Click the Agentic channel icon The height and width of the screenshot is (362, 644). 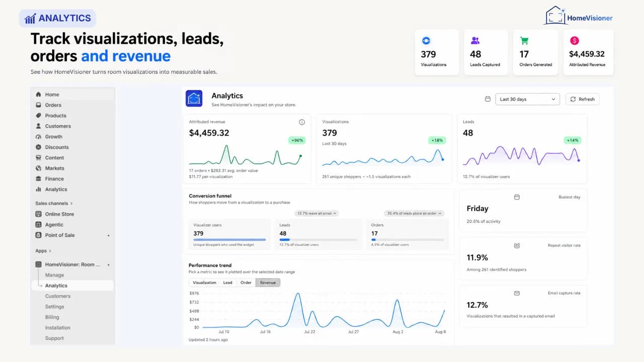[39, 225]
